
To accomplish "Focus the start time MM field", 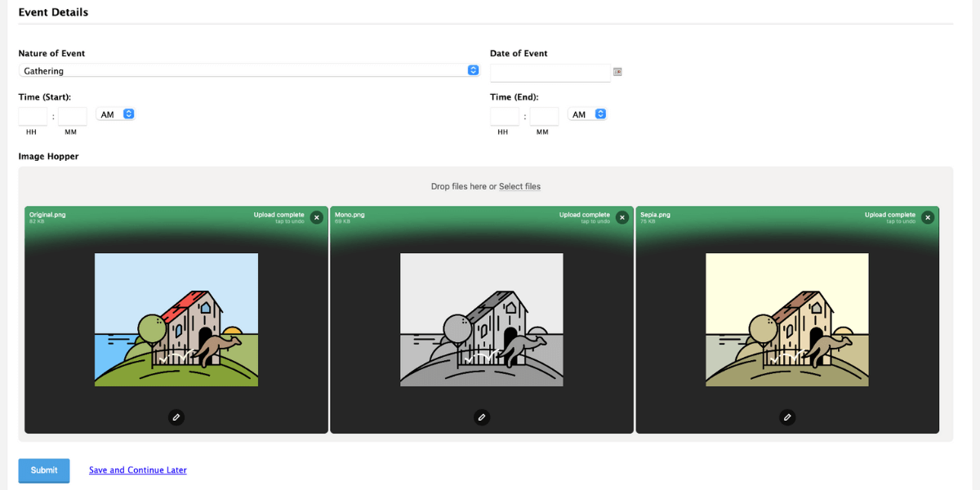I will point(73,116).
